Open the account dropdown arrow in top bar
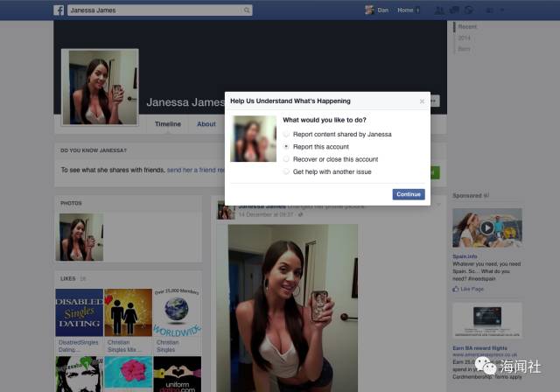560x392 pixels. tap(501, 10)
